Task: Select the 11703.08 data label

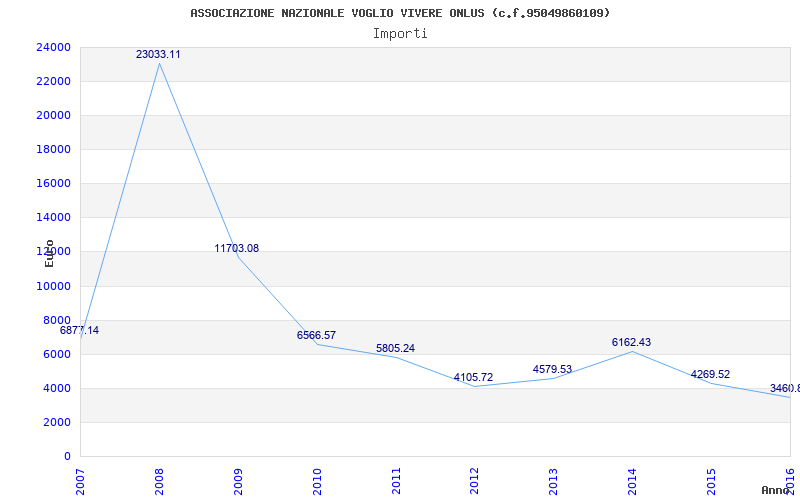Action: [x=237, y=248]
